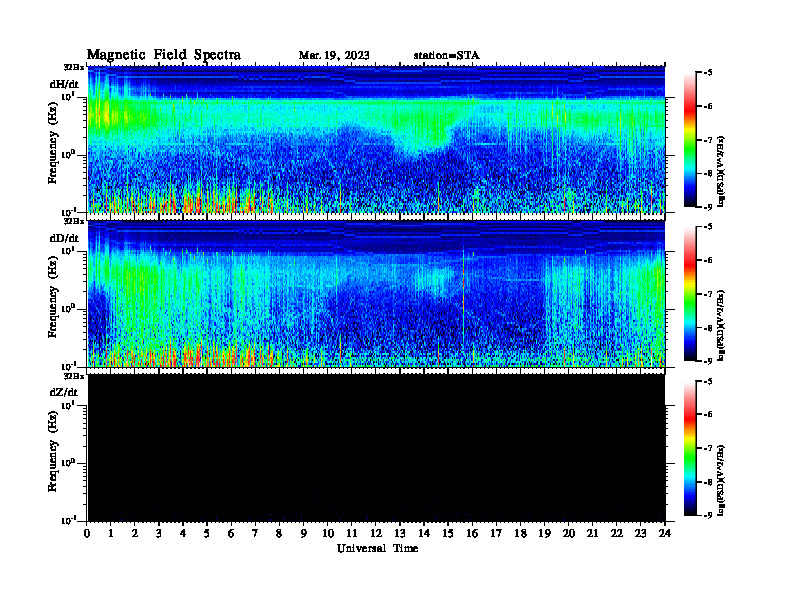Click the hour tick label '7'
The image size is (792, 612).
(x=255, y=533)
